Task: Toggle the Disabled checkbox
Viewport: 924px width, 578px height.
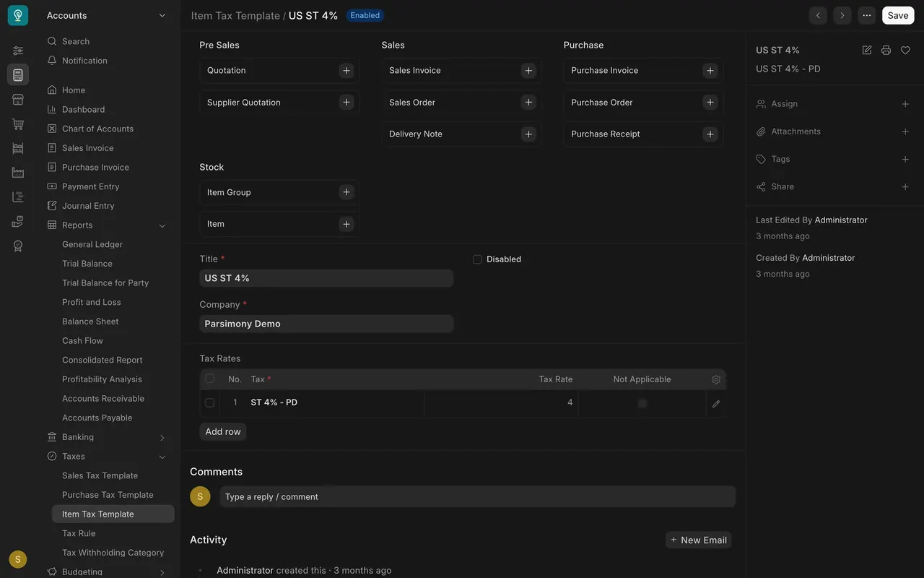Action: (477, 259)
